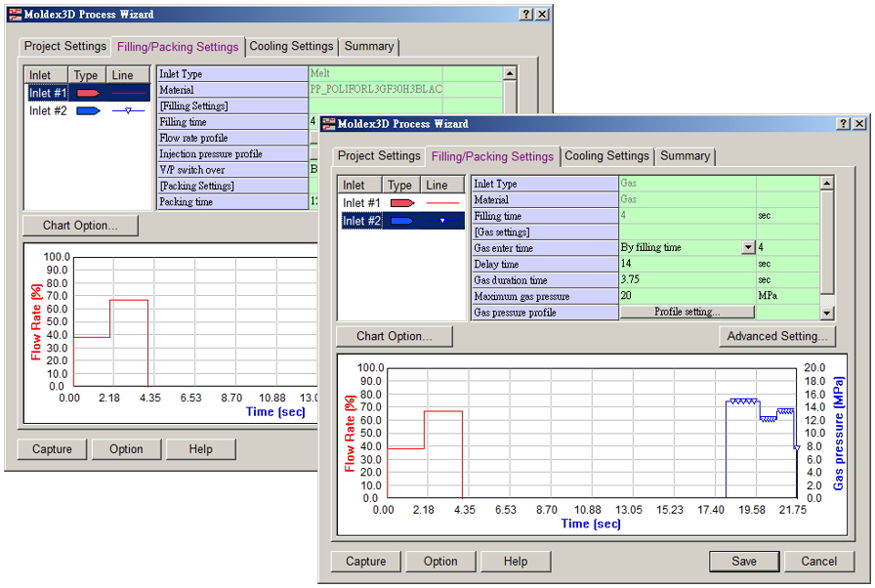
Task: Click the question mark help icon in the front window title bar
Action: 843,124
